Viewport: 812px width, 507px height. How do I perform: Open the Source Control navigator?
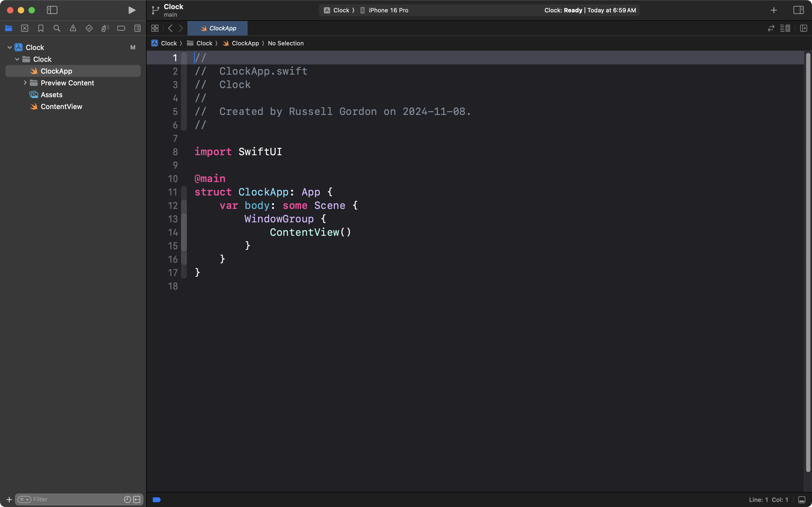[x=24, y=28]
